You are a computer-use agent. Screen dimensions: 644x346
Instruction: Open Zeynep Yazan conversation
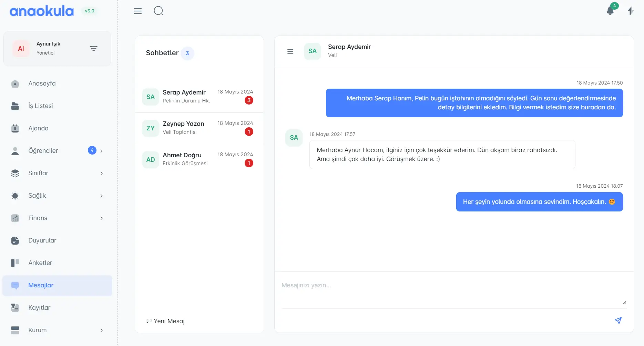[199, 128]
